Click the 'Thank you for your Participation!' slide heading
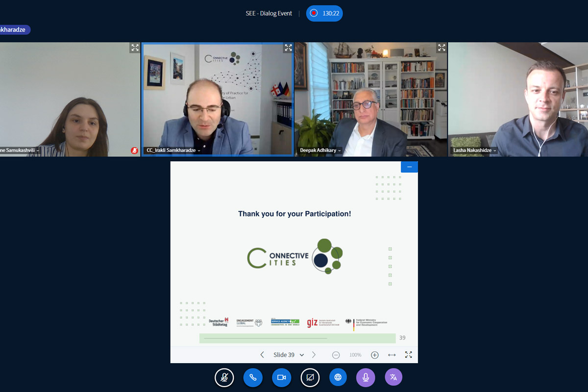588x392 pixels. [x=294, y=214]
